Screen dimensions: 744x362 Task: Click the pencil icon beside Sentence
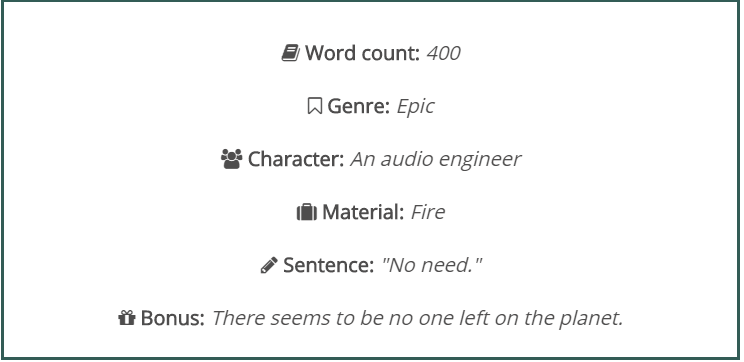pos(269,265)
